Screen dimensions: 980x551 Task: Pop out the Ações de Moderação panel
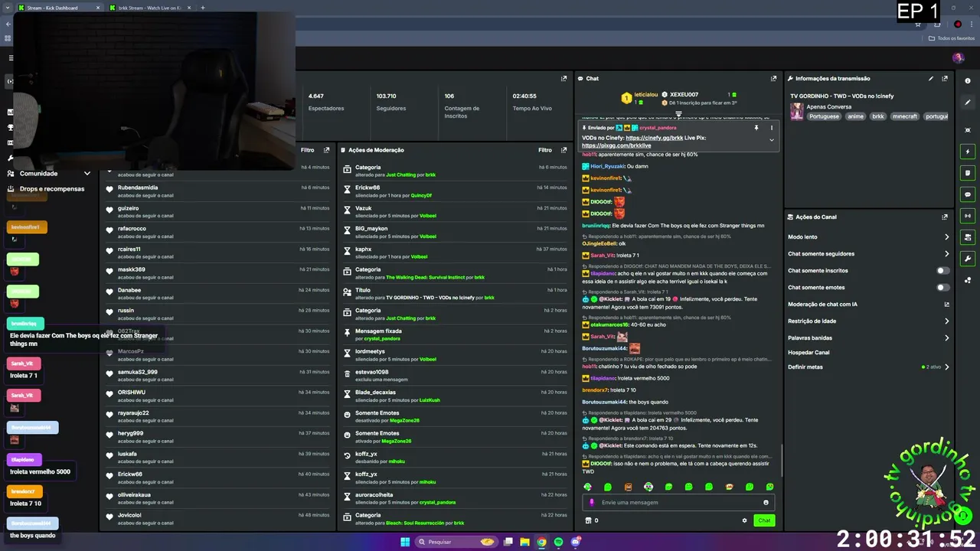coord(563,150)
